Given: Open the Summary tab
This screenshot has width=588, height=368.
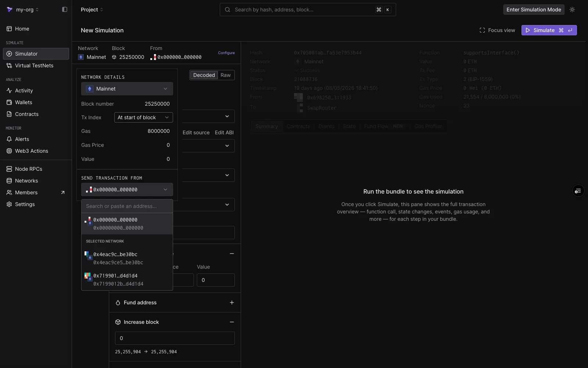Looking at the screenshot, I should coord(266,126).
